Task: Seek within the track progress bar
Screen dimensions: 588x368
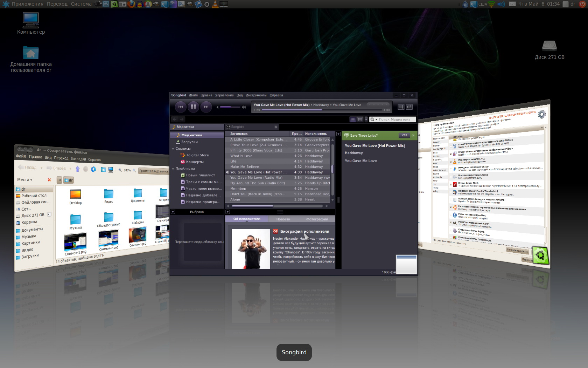Action: coord(322,110)
